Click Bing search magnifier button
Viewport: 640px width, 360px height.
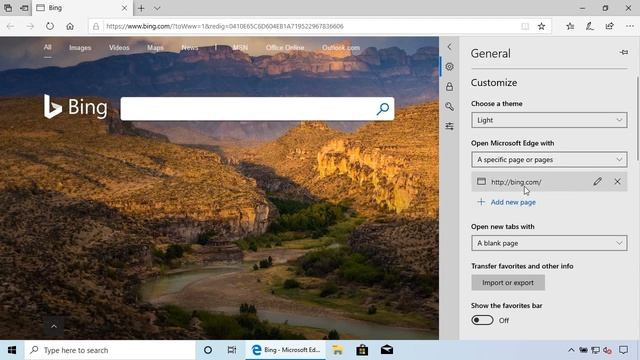(382, 109)
